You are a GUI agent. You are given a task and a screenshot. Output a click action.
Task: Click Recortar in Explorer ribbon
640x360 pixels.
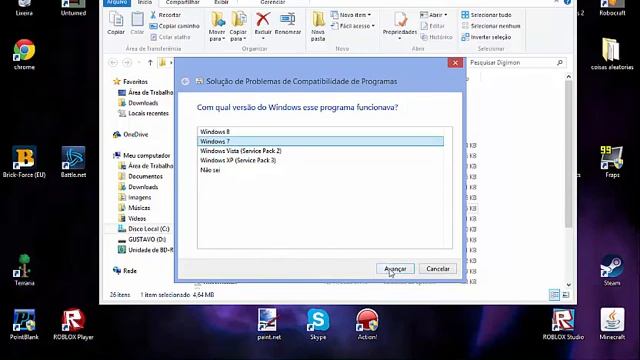[x=165, y=15]
